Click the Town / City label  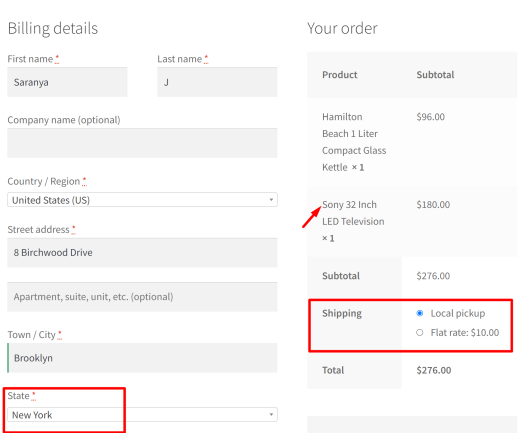pyautogui.click(x=31, y=335)
